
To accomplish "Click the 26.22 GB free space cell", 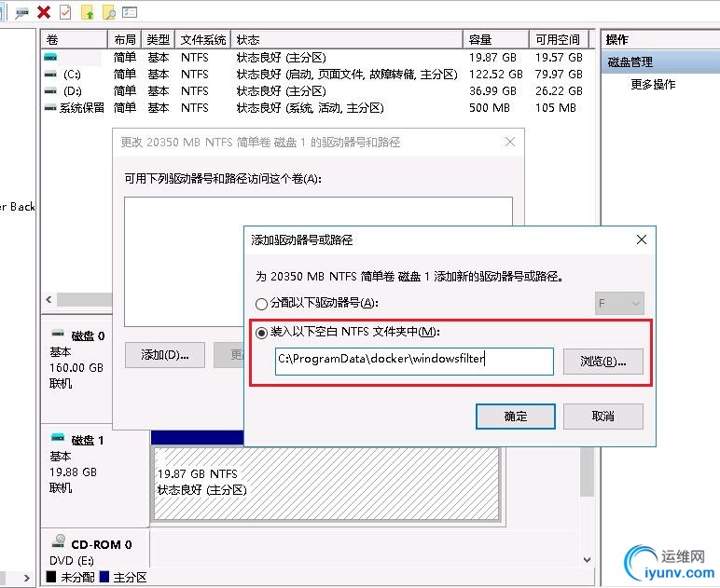I will click(x=559, y=90).
